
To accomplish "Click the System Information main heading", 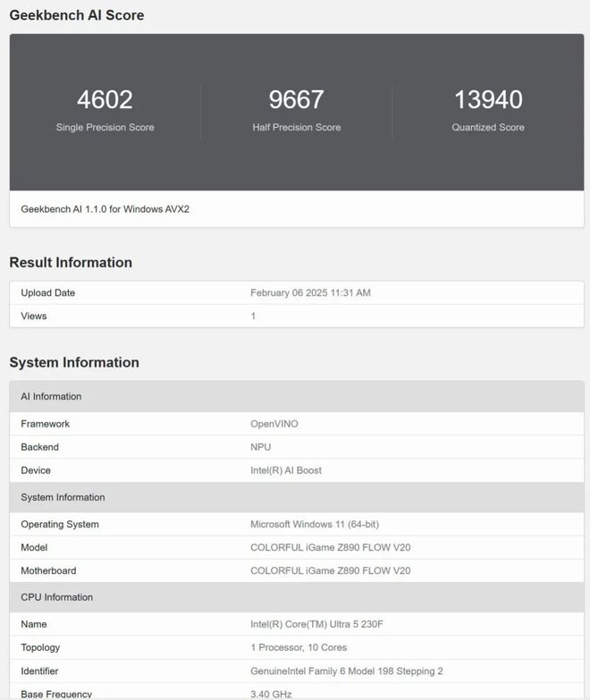I will tap(74, 362).
